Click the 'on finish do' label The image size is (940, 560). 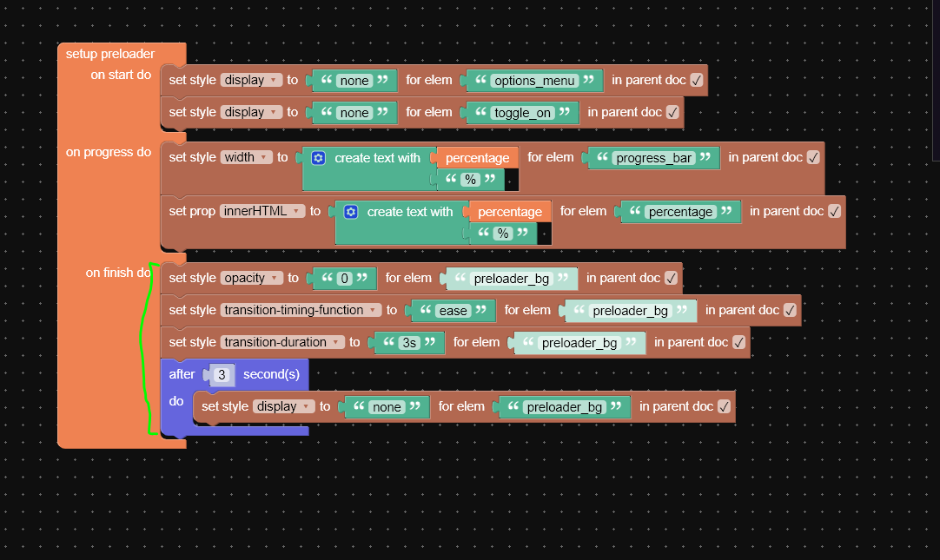(x=118, y=273)
